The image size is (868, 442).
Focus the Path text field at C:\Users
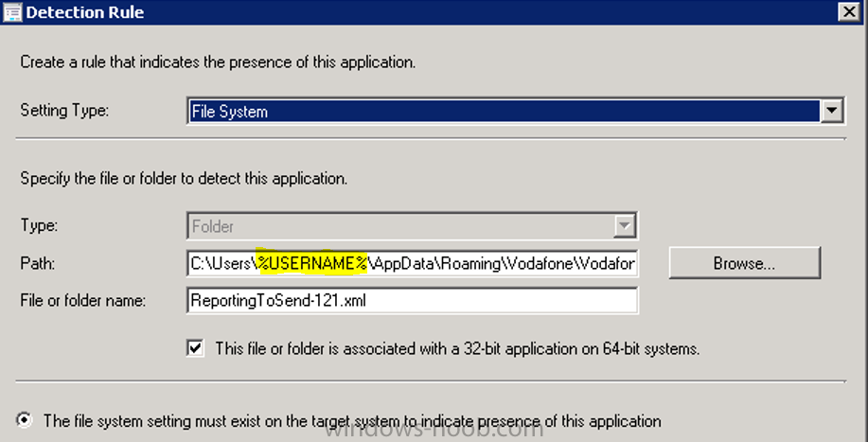(x=413, y=264)
